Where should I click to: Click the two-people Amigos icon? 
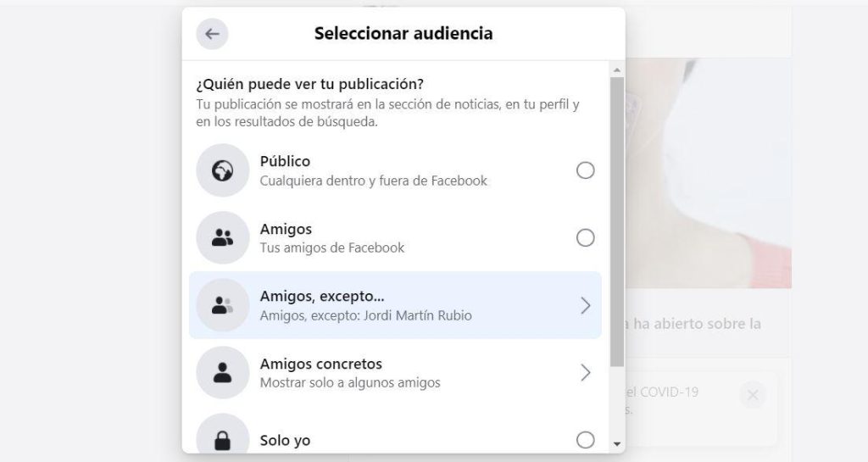coord(223,238)
